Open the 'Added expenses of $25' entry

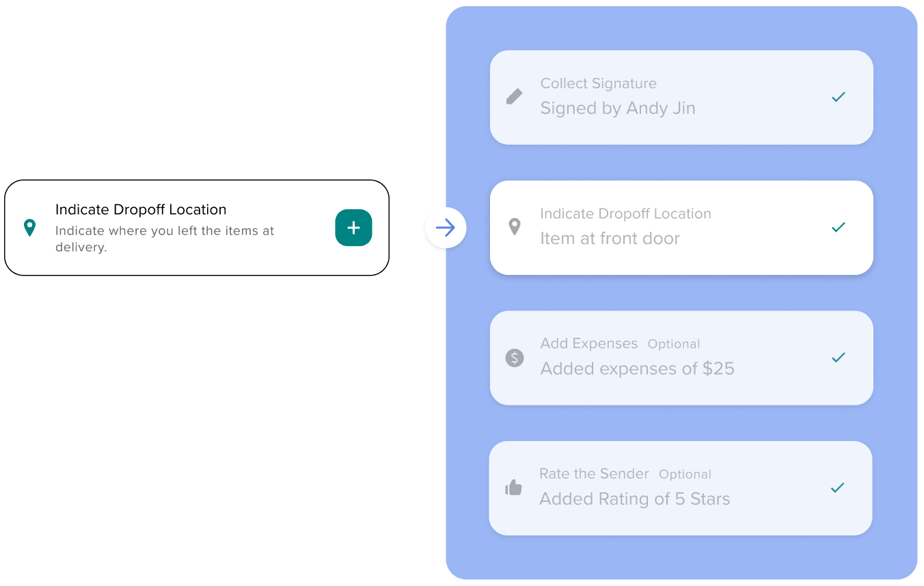(637, 369)
